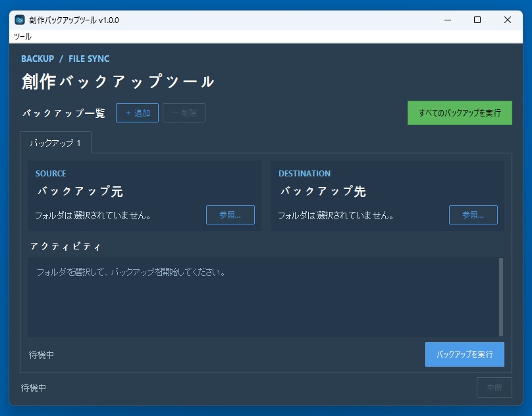Image resolution: width=532 pixels, height=416 pixels.
Task: Click the blue バックアップを実行 button
Action: 465,355
